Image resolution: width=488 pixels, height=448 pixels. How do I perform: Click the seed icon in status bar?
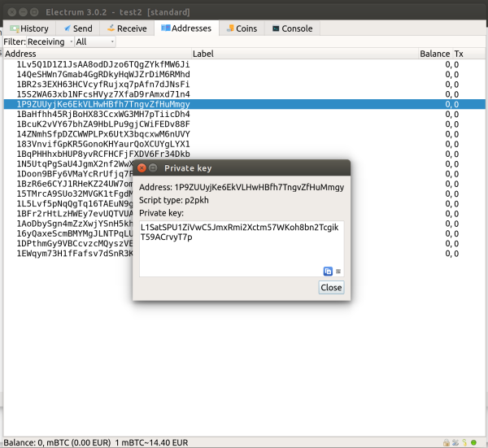pyautogui.click(x=464, y=442)
